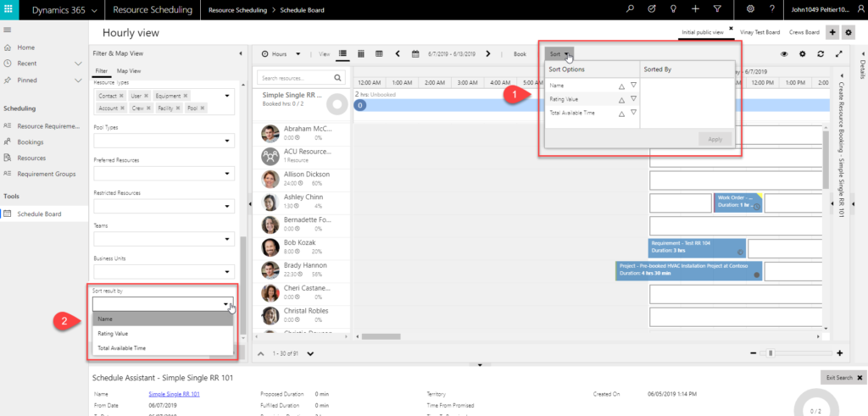The image size is (868, 416).
Task: Expand Recent in left navigation
Action: [78, 64]
